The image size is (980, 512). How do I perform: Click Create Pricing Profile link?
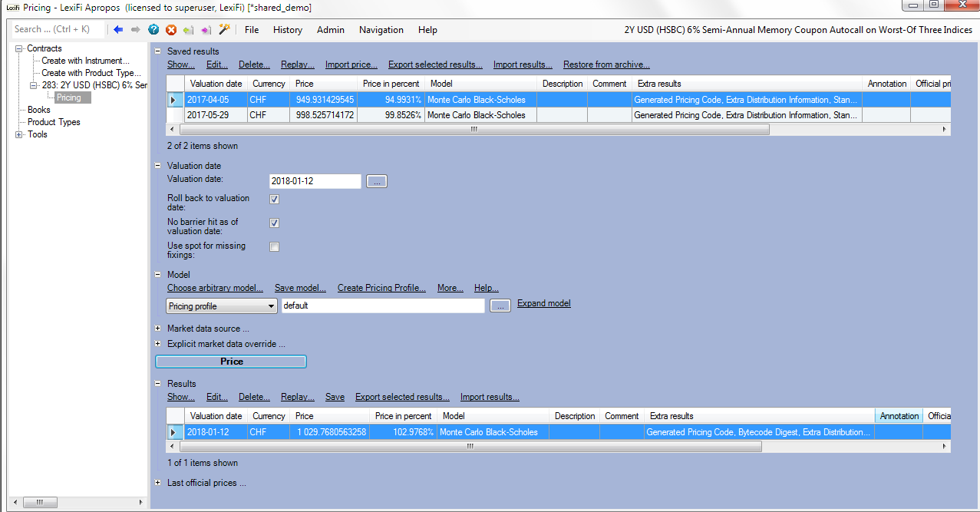381,288
